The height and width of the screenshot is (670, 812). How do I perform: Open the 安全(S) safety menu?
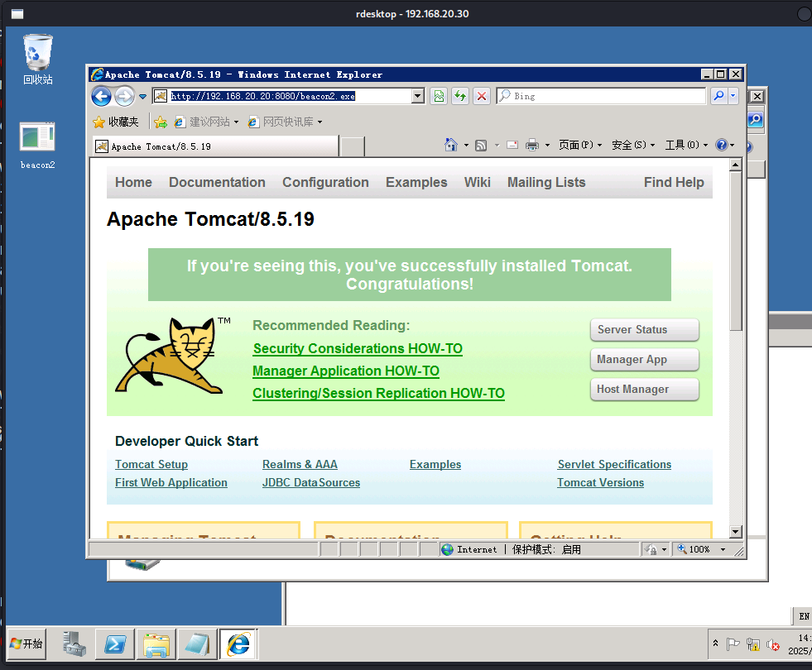coord(633,146)
